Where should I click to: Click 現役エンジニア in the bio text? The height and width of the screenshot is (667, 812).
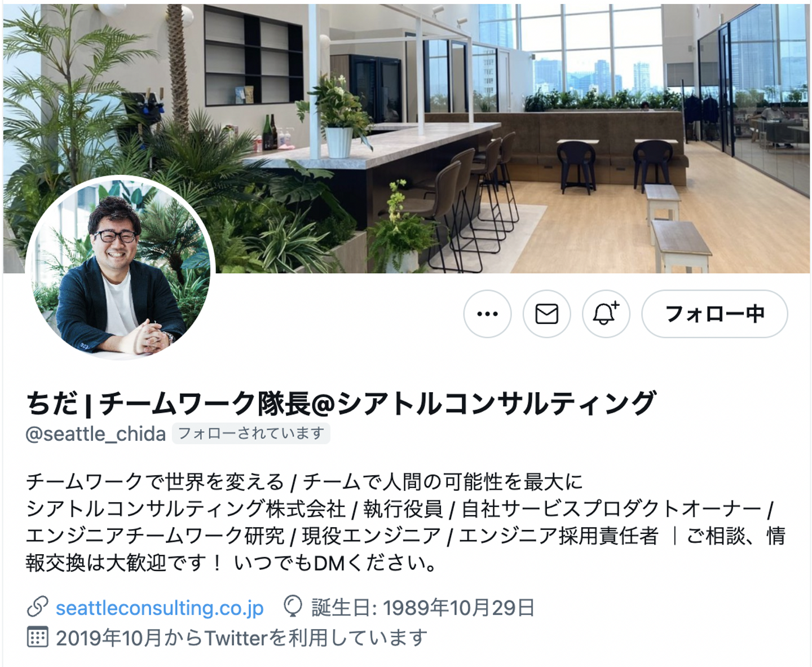372,536
